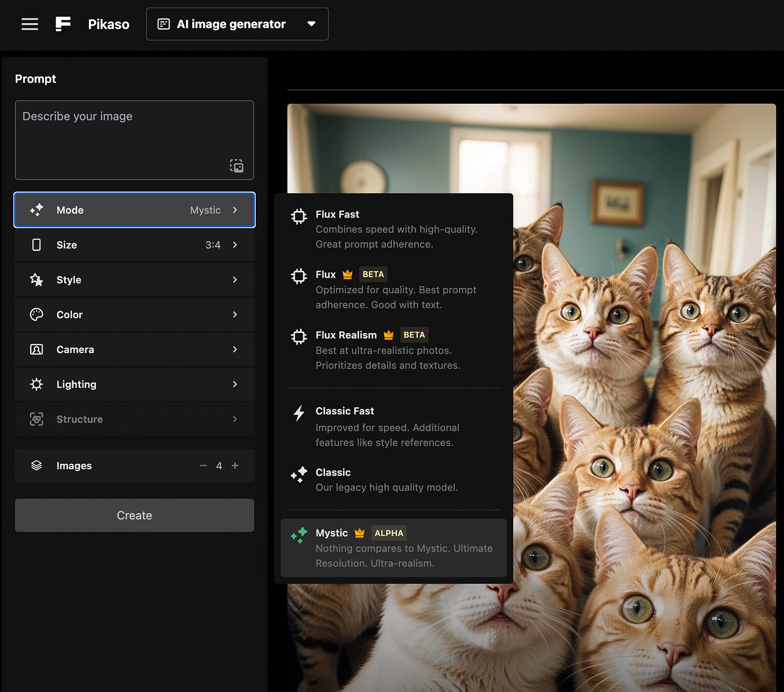
Task: Click the portrait frame Camera icon
Action: (x=37, y=350)
